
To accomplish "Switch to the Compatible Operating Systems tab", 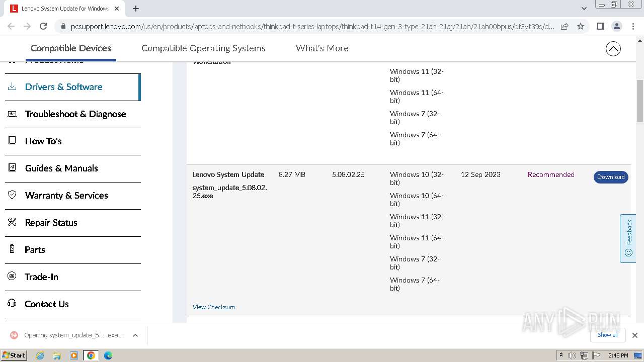I will 203,48.
